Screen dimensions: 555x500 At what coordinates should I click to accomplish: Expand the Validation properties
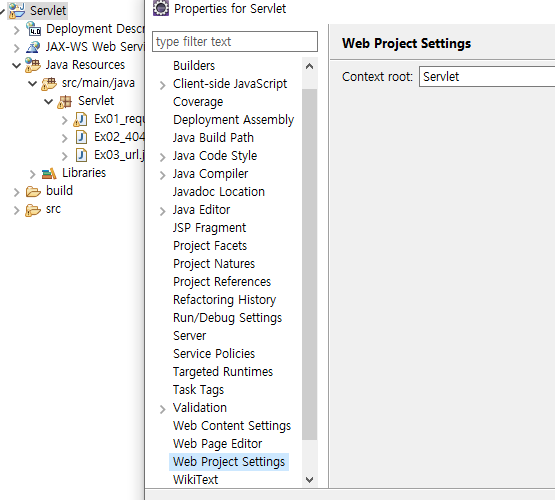(x=162, y=409)
